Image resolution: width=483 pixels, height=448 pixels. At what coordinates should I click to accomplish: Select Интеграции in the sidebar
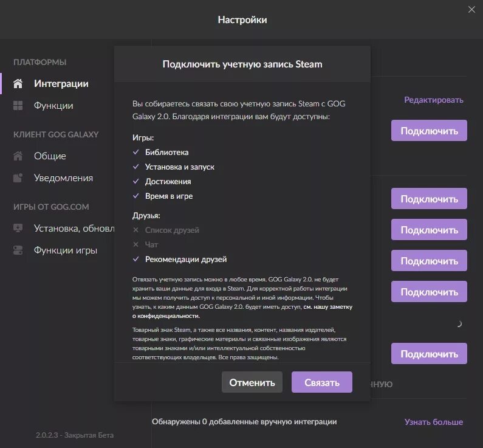point(61,83)
